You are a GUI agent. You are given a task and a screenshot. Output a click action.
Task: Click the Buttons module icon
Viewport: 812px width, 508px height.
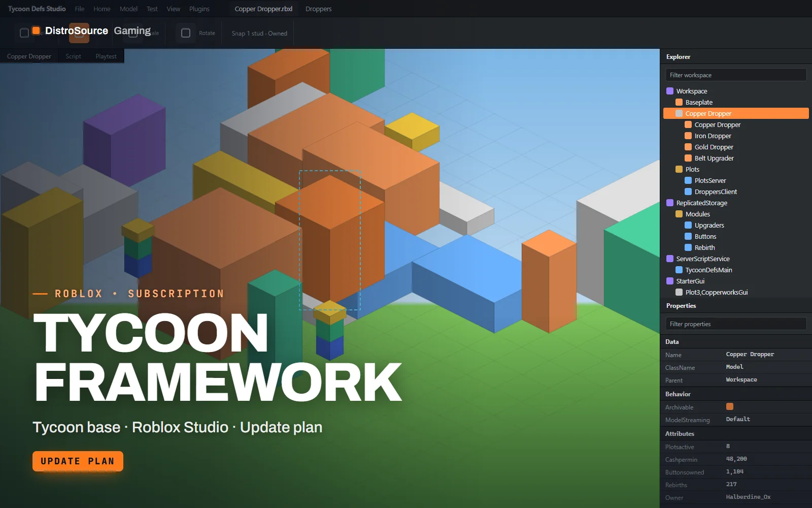point(688,236)
